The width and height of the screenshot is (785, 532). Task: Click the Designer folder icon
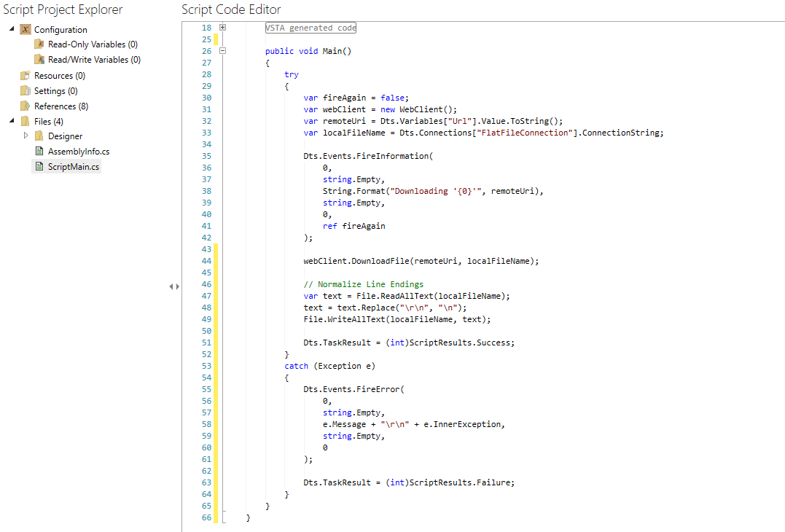click(39, 136)
